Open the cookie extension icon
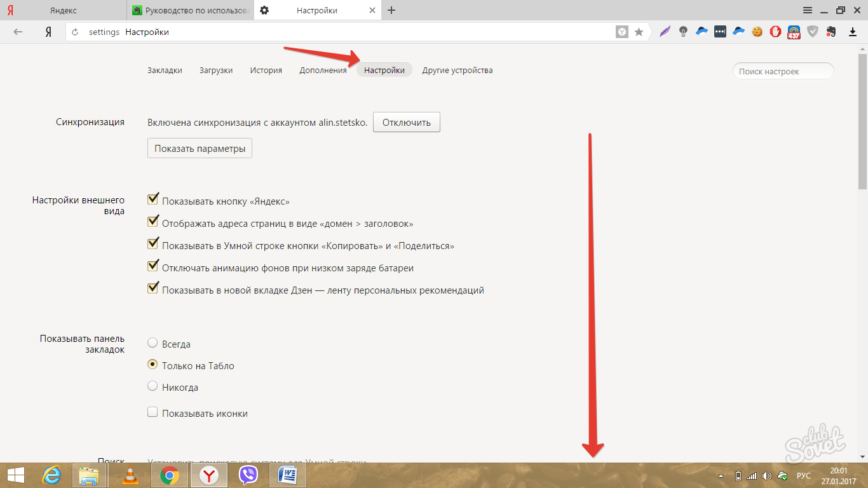 (757, 31)
